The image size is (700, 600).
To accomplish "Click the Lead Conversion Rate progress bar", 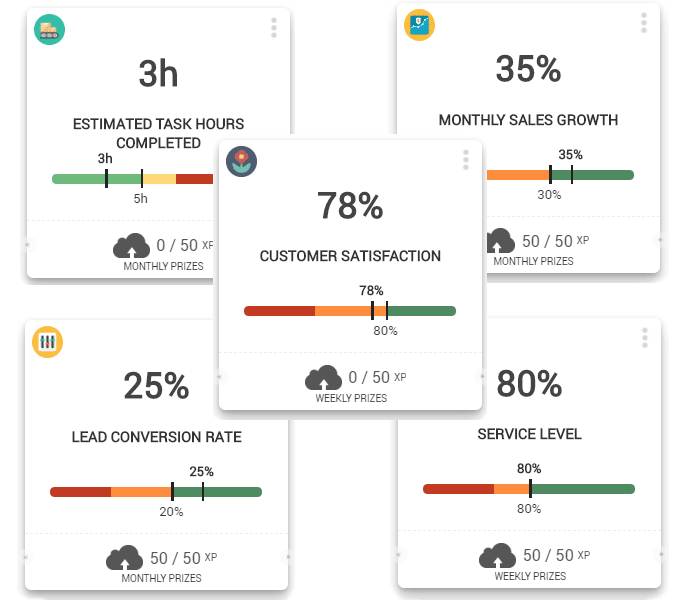I will (x=155, y=492).
